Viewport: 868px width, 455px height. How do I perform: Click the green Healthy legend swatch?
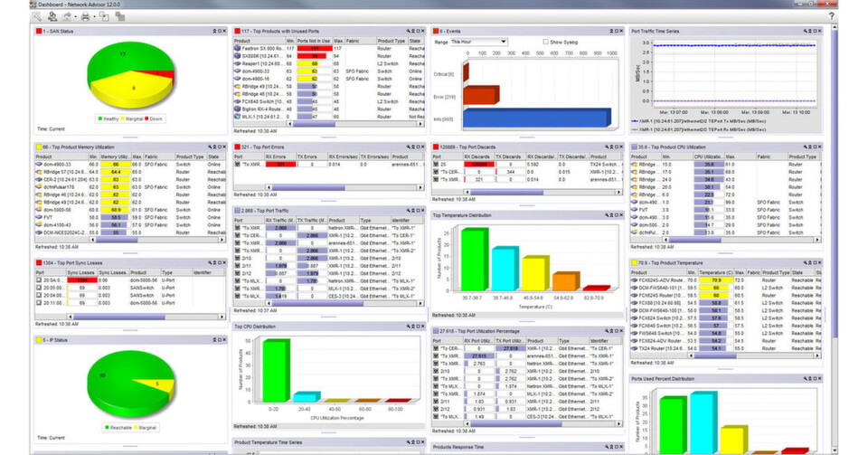[x=100, y=118]
